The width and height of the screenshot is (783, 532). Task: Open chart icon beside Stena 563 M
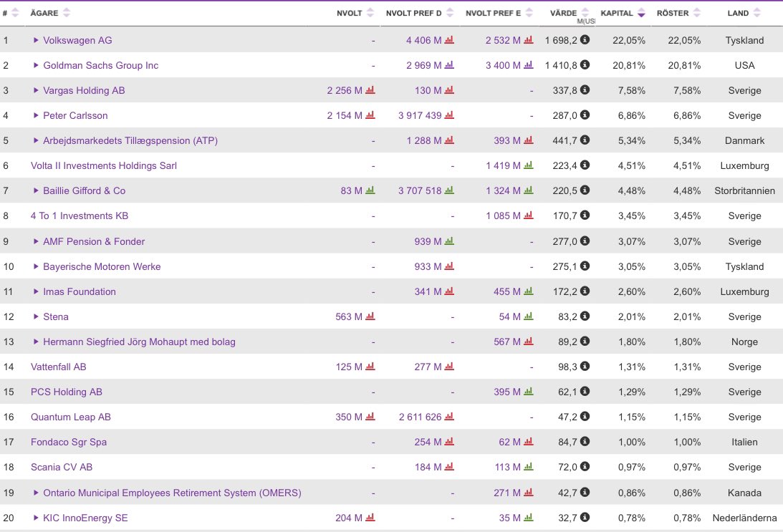coord(370,316)
